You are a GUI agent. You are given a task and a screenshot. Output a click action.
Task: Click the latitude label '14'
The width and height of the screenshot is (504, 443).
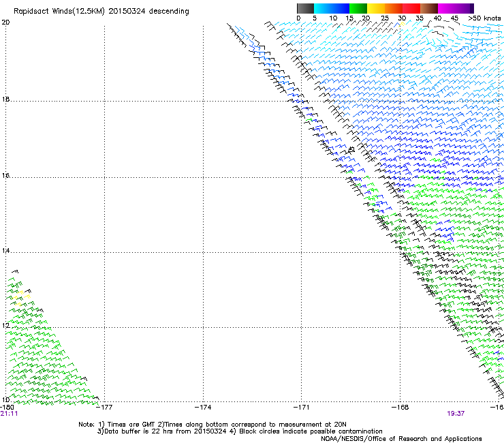(x=5, y=251)
